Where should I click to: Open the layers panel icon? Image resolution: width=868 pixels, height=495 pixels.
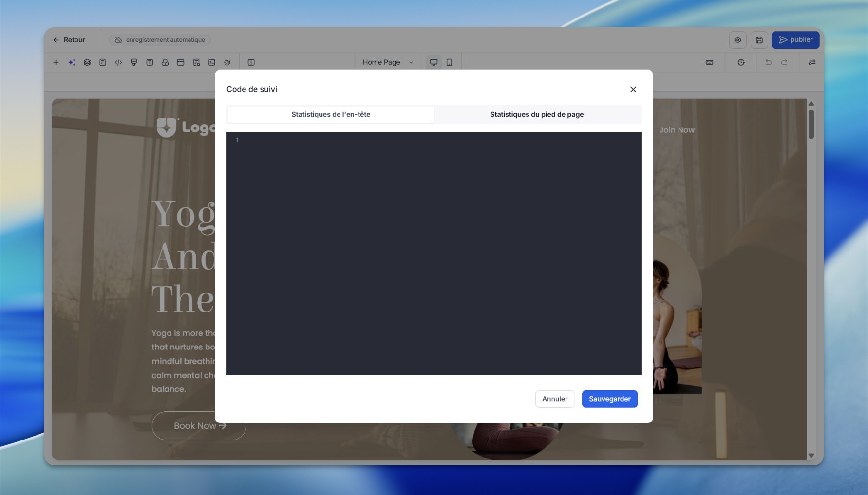[87, 62]
